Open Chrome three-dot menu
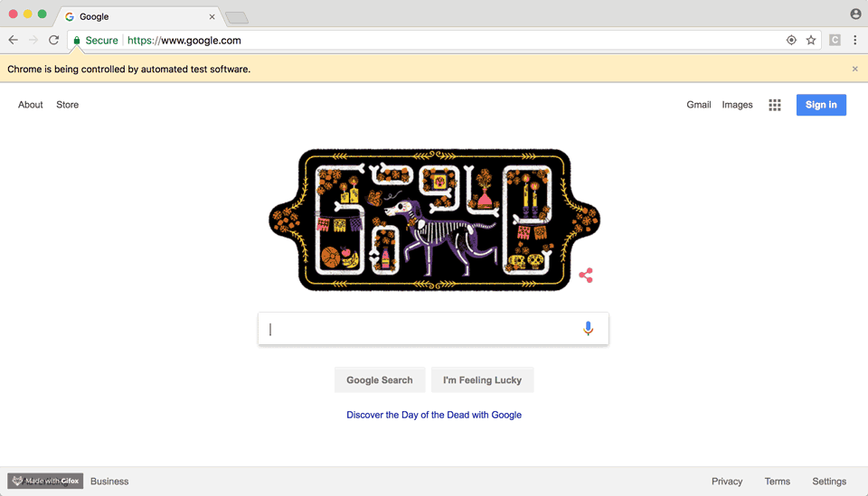 [x=854, y=40]
